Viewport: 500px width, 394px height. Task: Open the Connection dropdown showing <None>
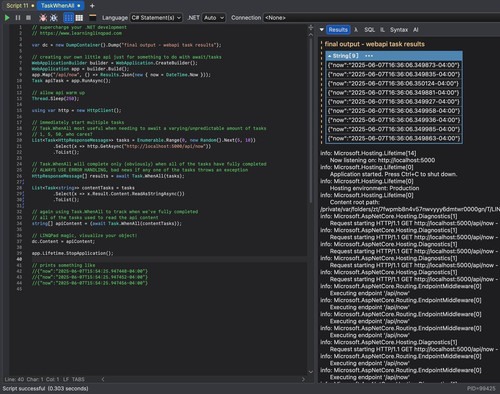381,18
